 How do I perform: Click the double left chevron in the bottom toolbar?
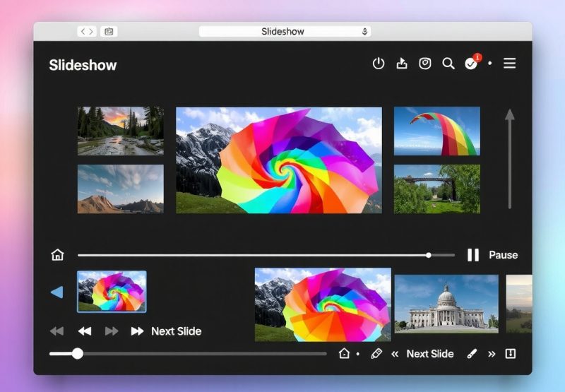[x=395, y=354]
